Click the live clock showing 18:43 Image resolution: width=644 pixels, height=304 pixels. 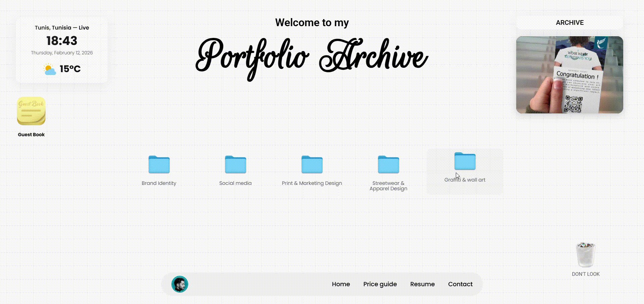[x=62, y=40]
